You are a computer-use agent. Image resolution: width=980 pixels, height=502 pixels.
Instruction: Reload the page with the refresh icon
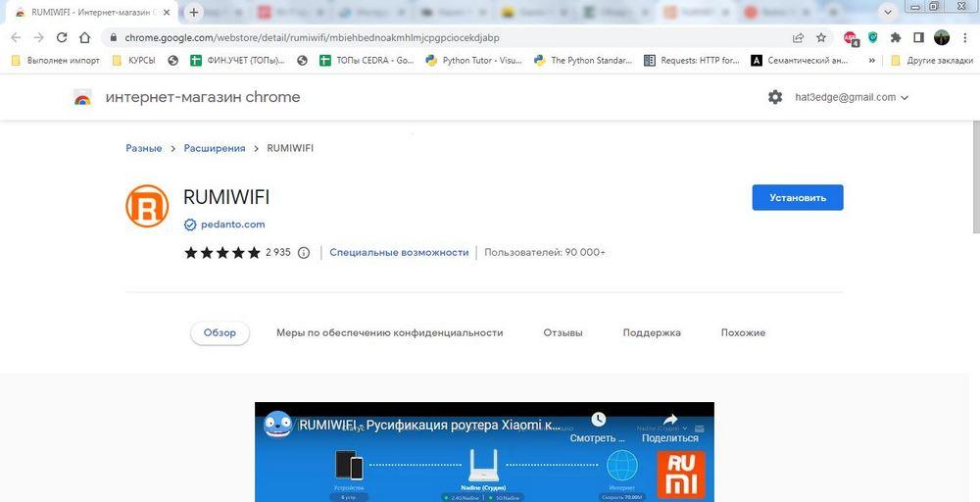pos(62,37)
